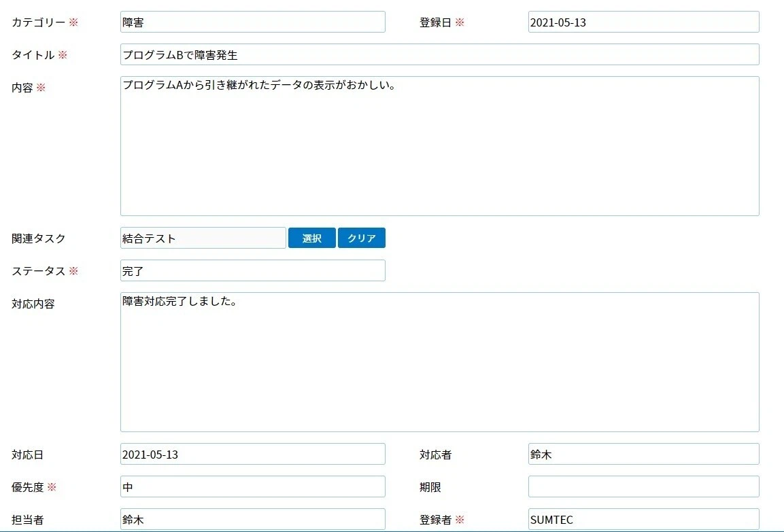The width and height of the screenshot is (784, 532).
Task: Click into the 対応内容 text area
Action: click(439, 362)
